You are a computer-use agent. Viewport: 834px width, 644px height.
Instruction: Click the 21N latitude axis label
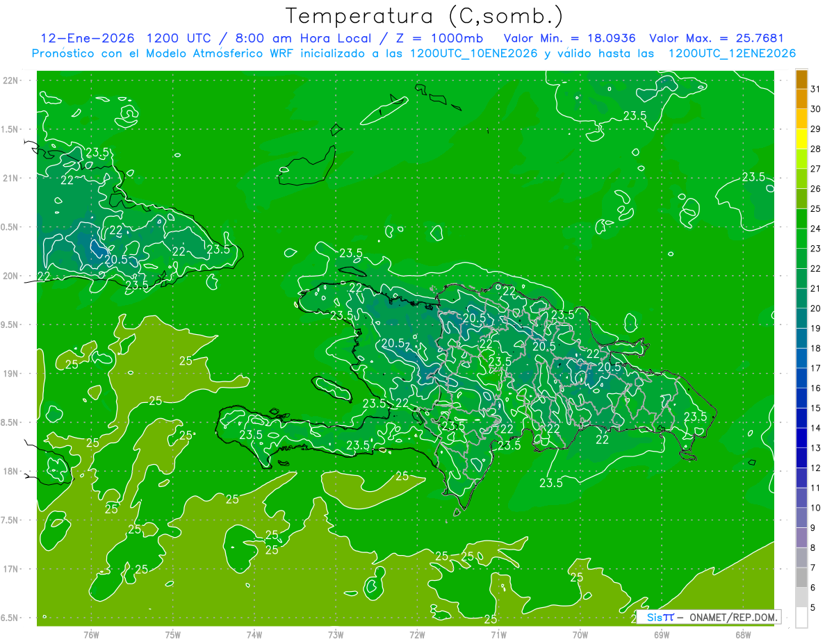11,178
